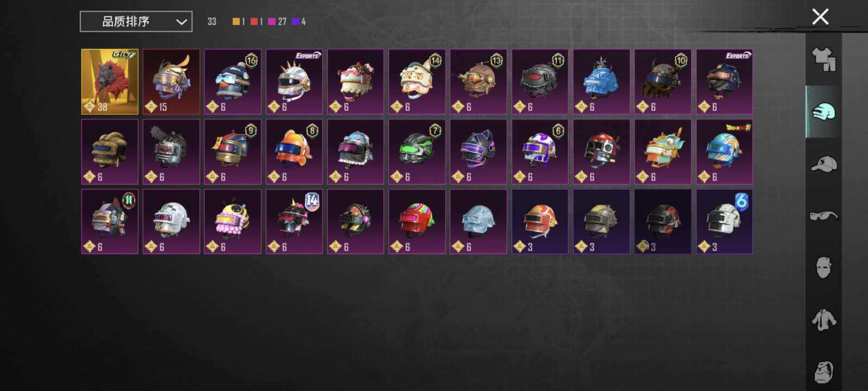This screenshot has height=391, width=868.
Task: Open the sunglasses category
Action: (824, 216)
